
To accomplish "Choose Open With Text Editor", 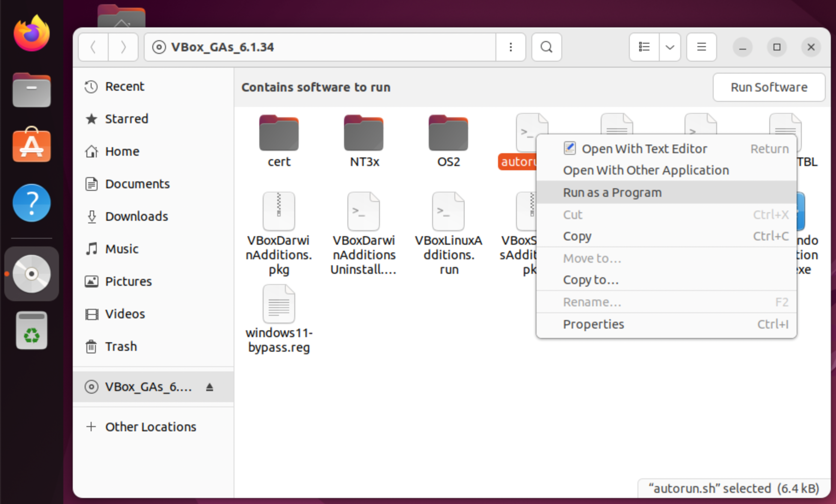I will pos(666,148).
